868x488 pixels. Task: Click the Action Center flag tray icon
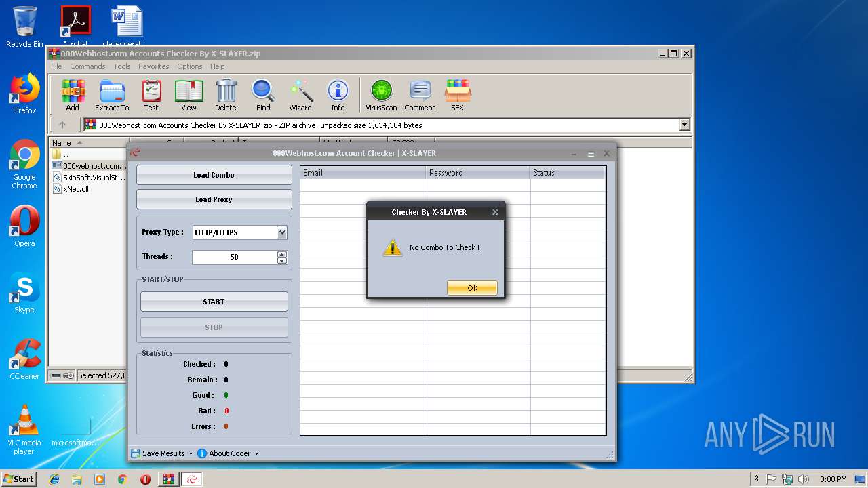(771, 479)
